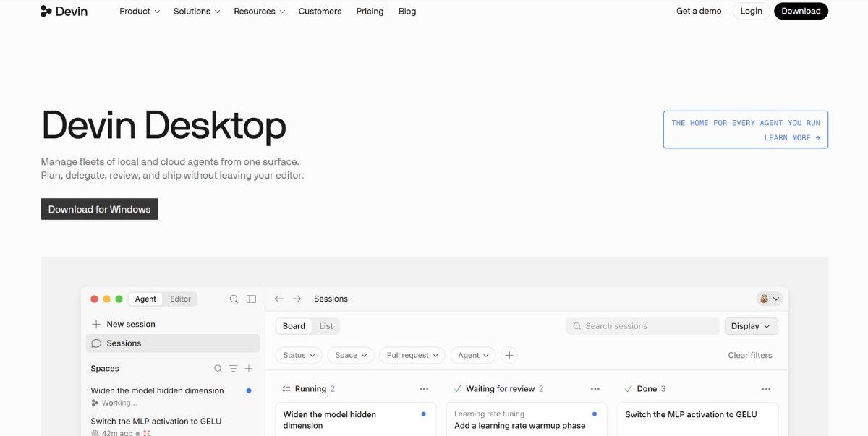Open the Pricing page
This screenshot has height=436, width=868.
tap(370, 11)
